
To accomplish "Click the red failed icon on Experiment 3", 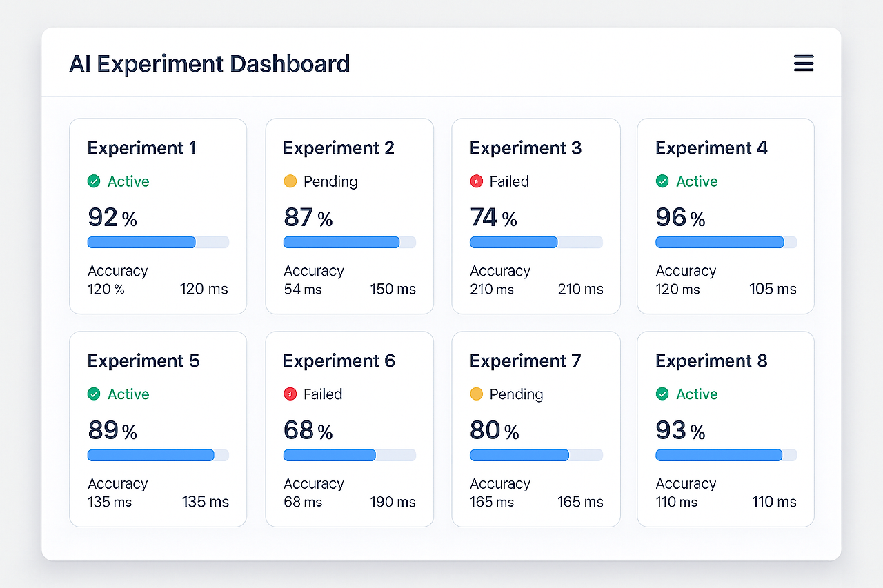I will click(476, 181).
